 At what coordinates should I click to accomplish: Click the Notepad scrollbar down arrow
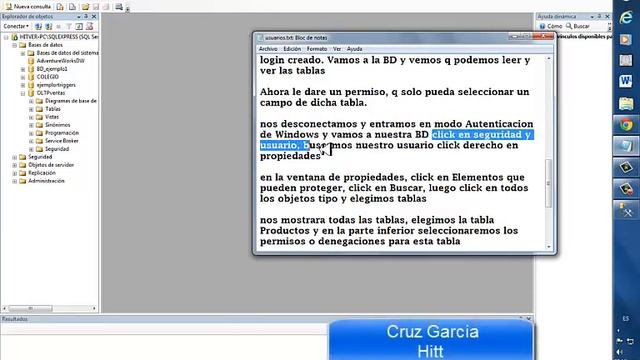(x=549, y=247)
